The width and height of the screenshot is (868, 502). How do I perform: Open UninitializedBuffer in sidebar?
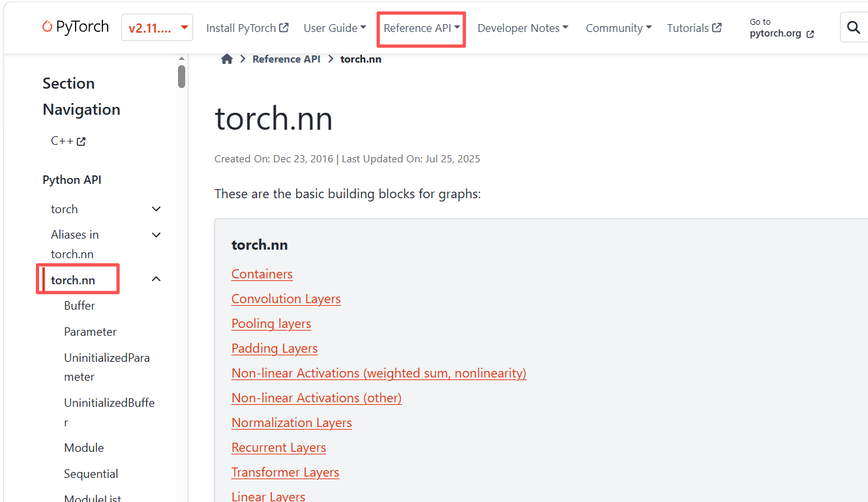(x=110, y=412)
